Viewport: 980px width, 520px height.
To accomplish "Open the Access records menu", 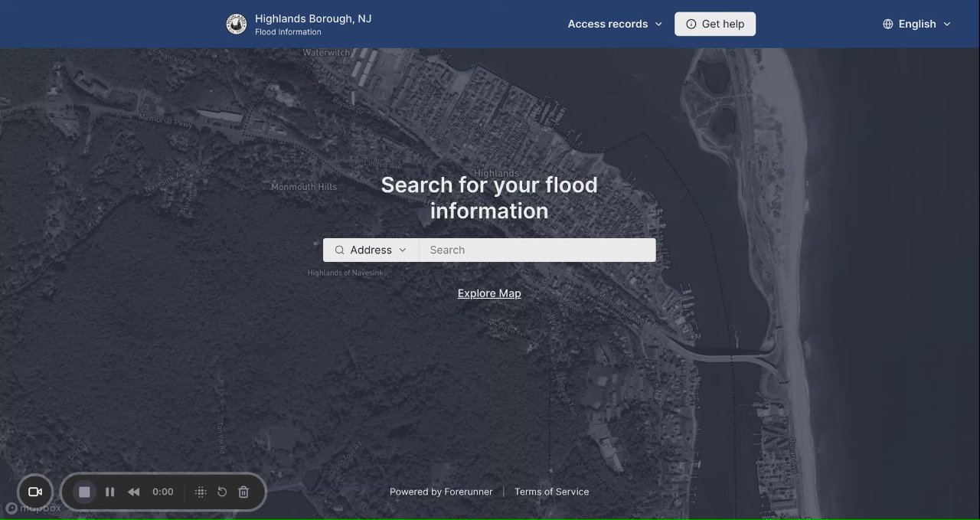I will pos(615,24).
